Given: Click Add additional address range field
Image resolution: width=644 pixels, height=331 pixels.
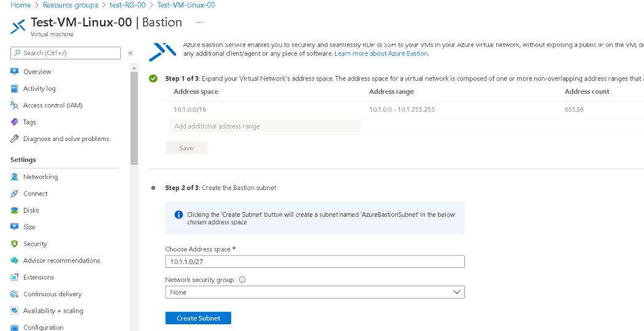Looking at the screenshot, I should pos(265,126).
